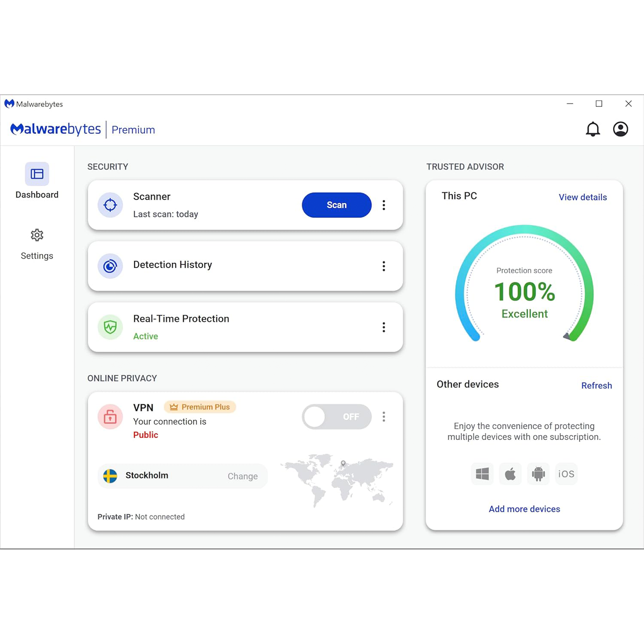Change the Stockholm VPN location

coord(243,476)
